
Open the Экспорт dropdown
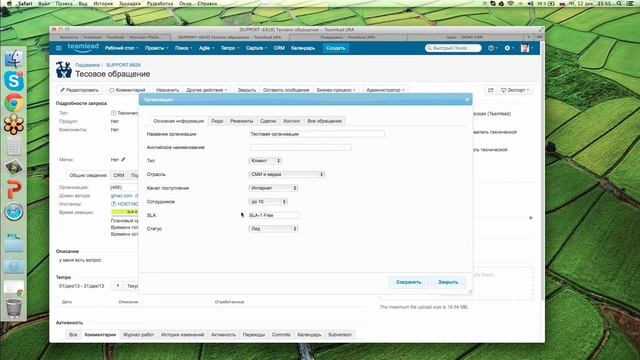515,90
